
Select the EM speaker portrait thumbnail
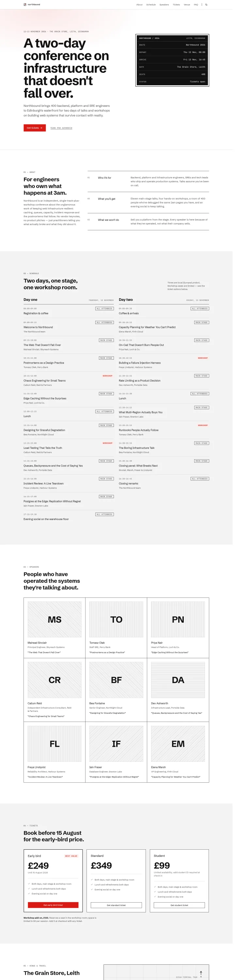pos(178,744)
